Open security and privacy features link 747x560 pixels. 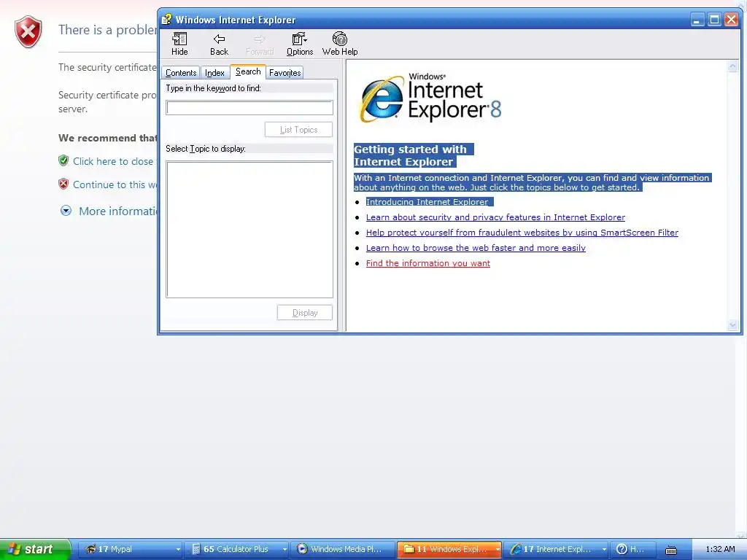[495, 217]
